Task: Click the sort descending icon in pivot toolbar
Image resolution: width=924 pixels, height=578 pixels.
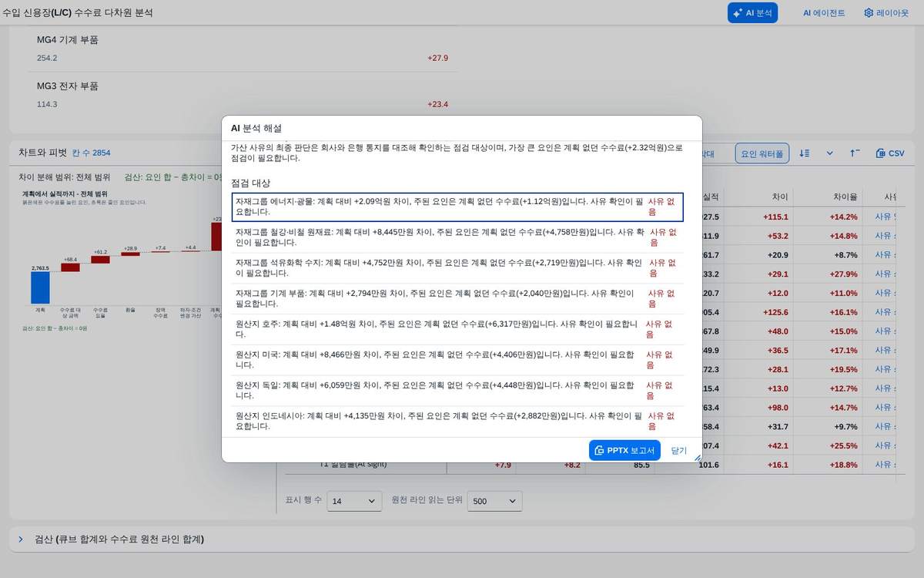Action: click(x=805, y=153)
